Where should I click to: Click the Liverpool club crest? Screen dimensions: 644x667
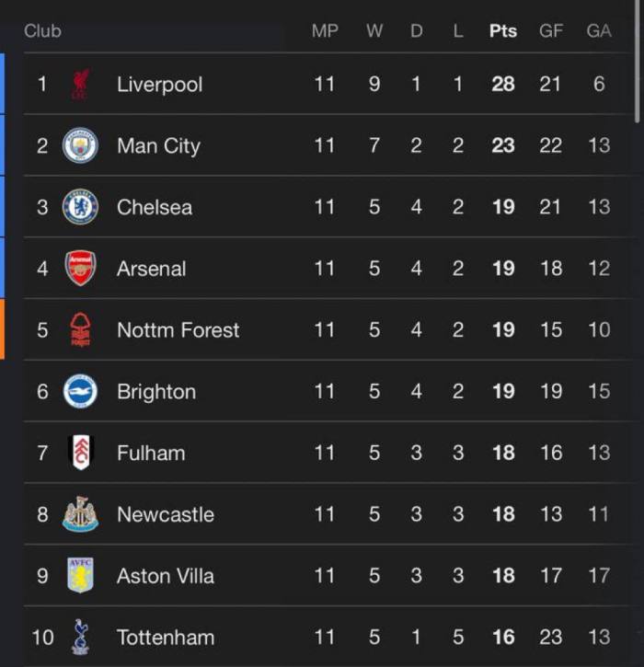coord(80,84)
